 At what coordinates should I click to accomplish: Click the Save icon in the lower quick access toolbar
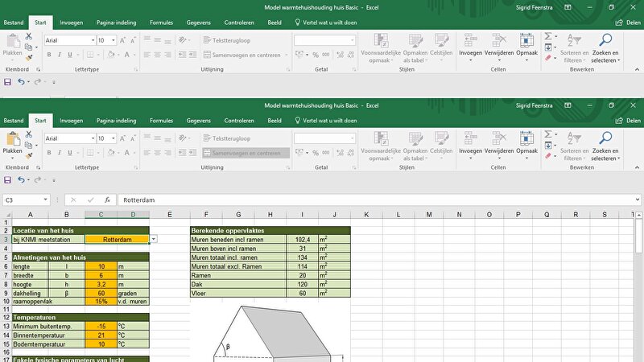pyautogui.click(x=8, y=179)
